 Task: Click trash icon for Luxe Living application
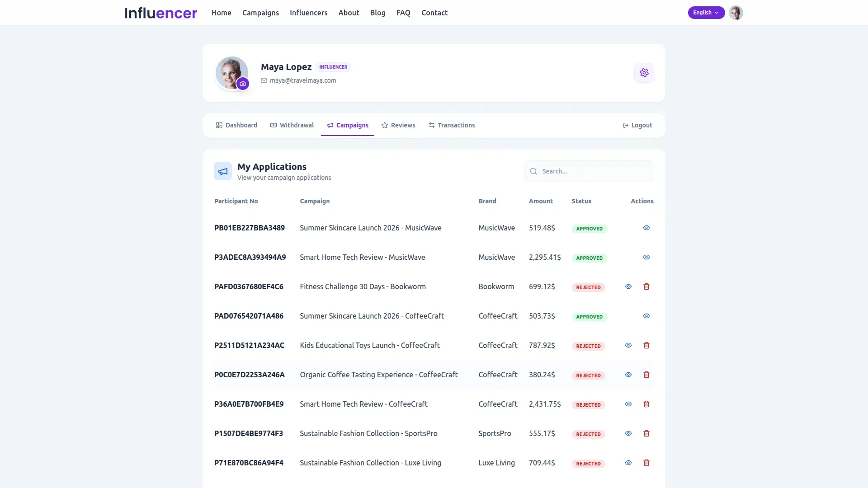click(x=646, y=463)
